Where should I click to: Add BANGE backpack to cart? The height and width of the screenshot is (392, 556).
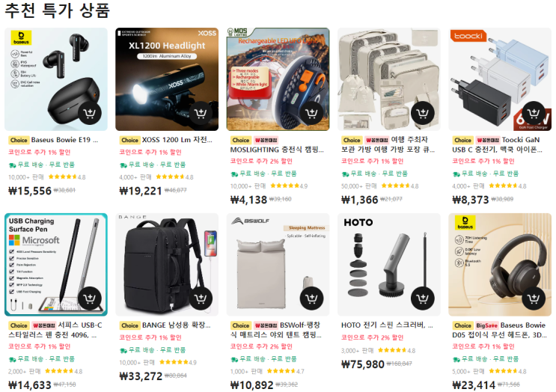pos(201,298)
